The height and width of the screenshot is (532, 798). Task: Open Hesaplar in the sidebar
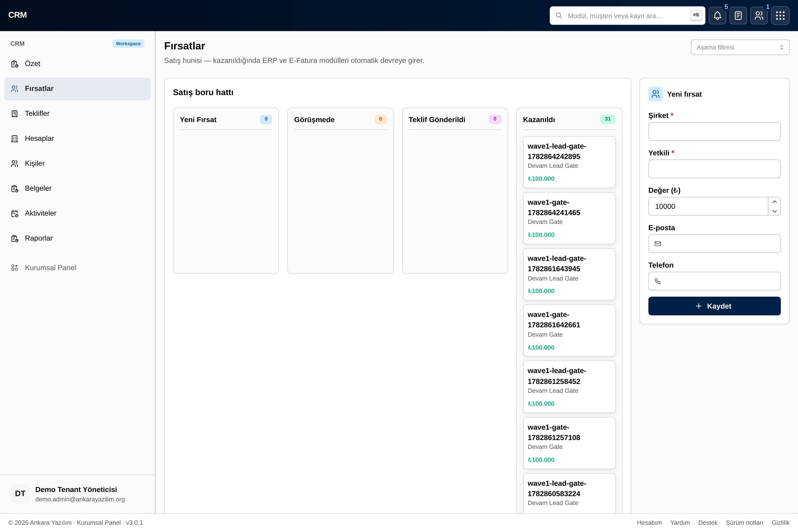(77, 138)
